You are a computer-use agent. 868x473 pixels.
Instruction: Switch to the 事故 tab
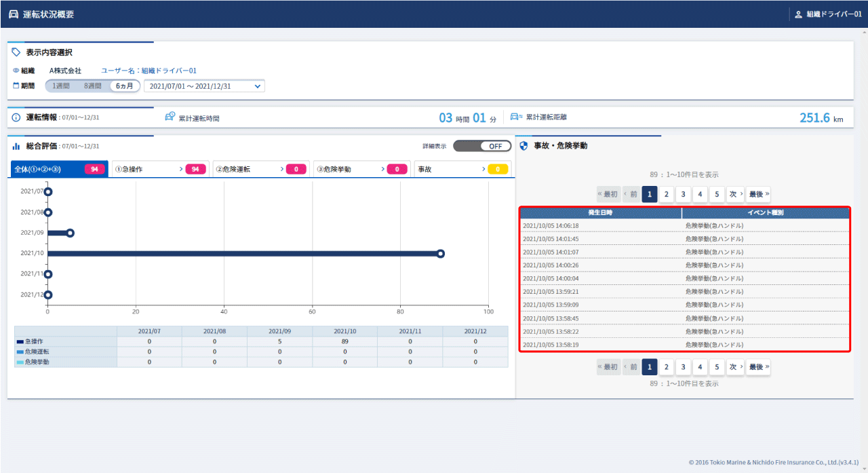click(x=462, y=169)
